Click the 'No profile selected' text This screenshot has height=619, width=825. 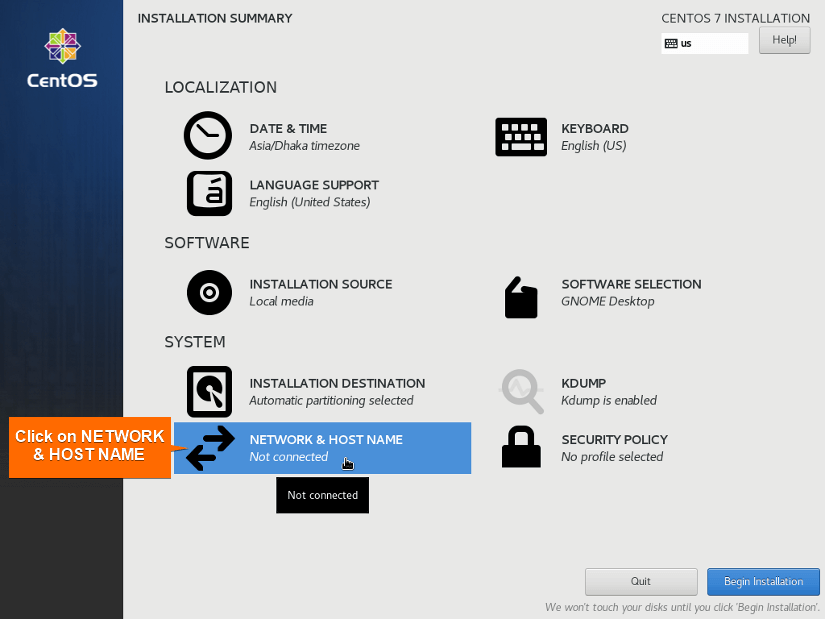coord(612,457)
